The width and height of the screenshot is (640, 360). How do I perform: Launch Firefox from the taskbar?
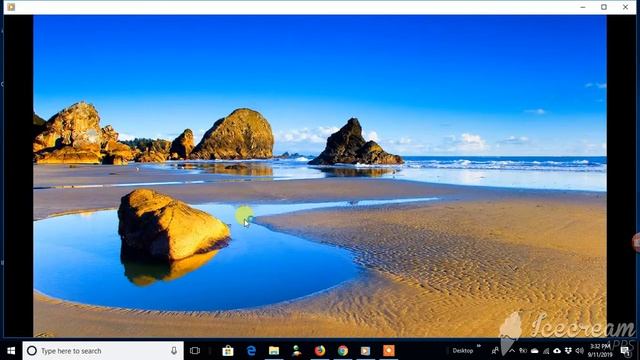tap(320, 351)
